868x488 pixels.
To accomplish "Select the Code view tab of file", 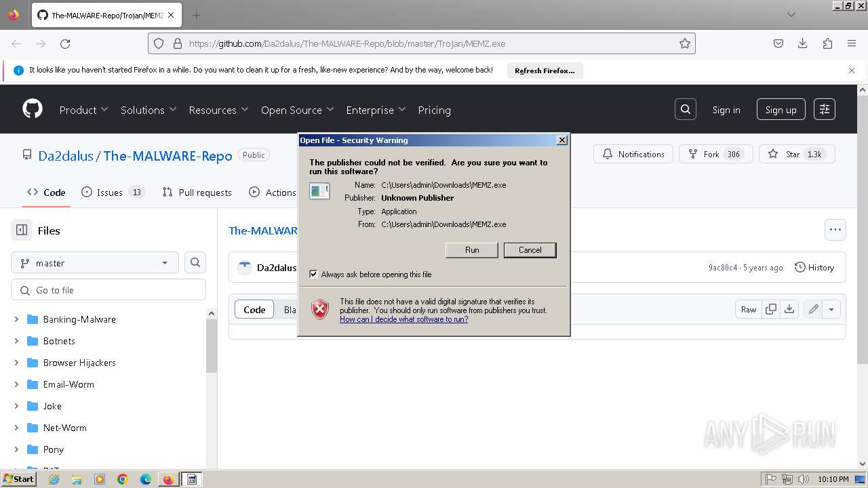I will (254, 309).
